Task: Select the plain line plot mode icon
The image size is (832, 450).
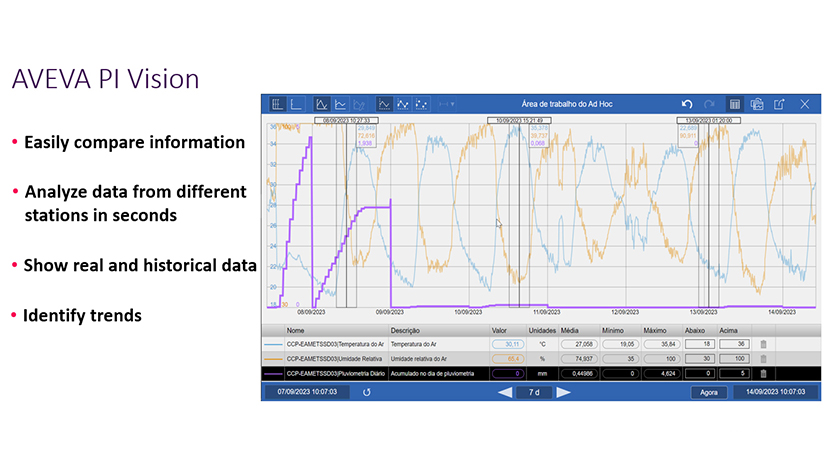Action: click(x=384, y=104)
